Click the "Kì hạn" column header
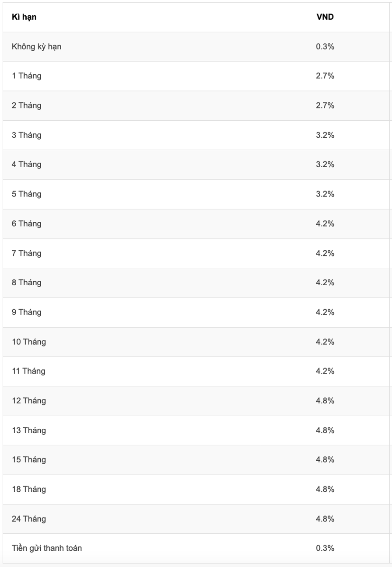 [x=24, y=17]
